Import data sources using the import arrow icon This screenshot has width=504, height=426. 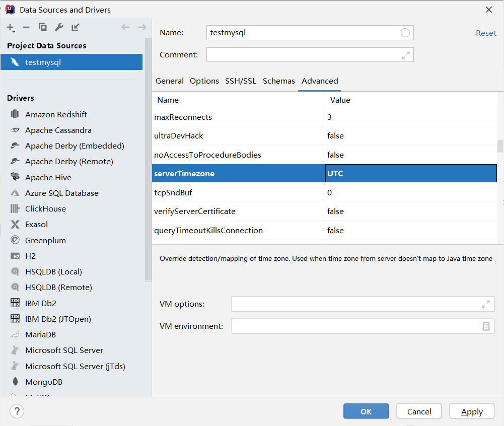point(75,28)
